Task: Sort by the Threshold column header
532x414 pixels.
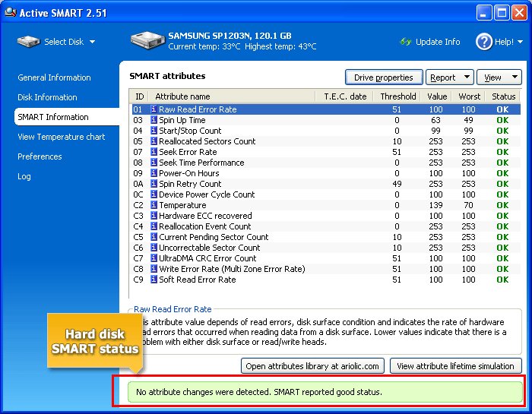Action: pyautogui.click(x=397, y=96)
